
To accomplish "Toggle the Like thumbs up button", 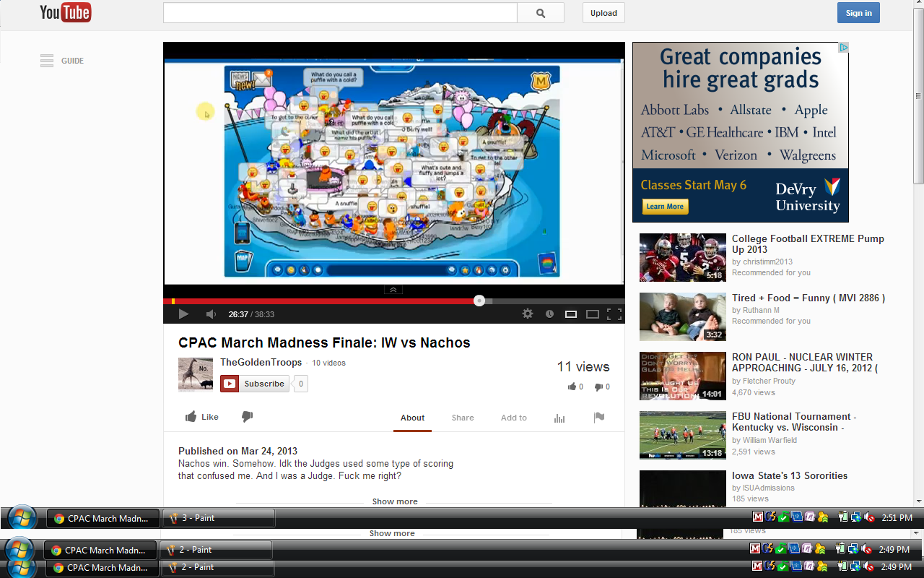I will click(x=201, y=417).
